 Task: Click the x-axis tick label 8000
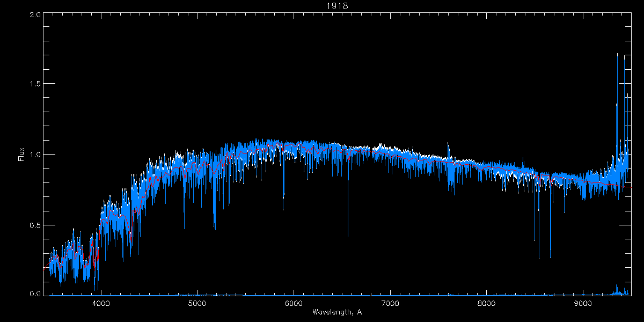coord(486,303)
